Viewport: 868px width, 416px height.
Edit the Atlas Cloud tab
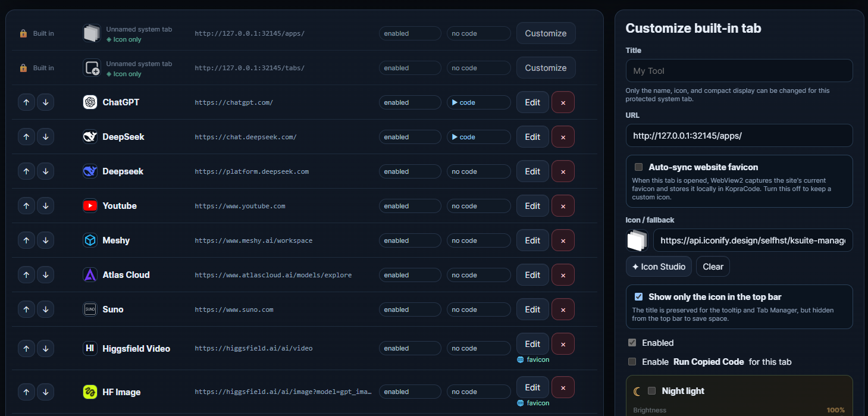[532, 275]
